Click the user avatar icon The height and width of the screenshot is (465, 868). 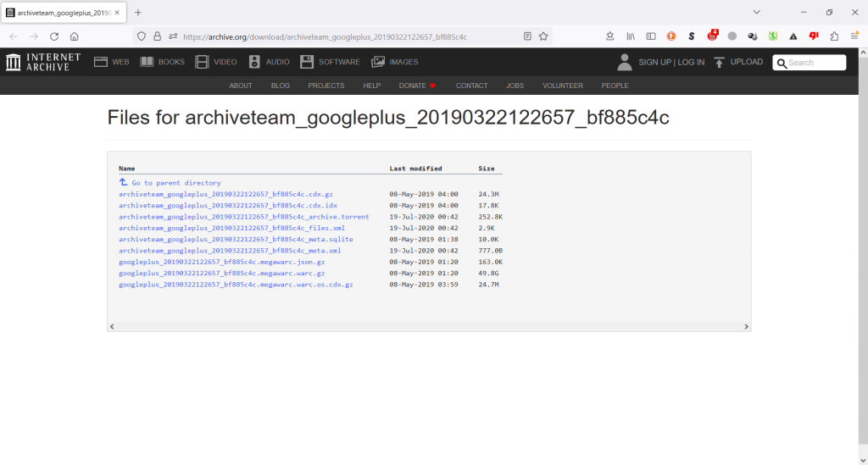[625, 62]
